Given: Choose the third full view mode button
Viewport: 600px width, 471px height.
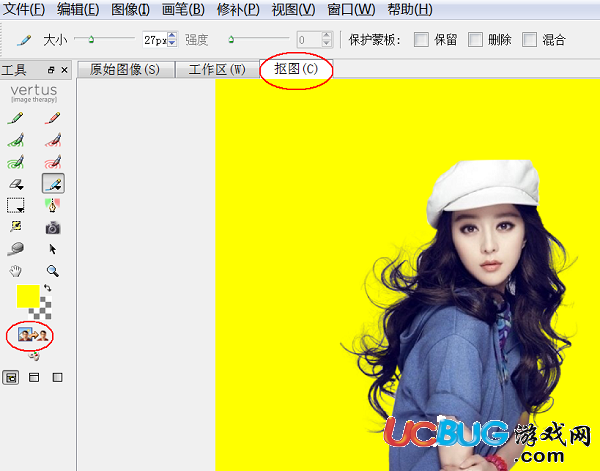Looking at the screenshot, I should click(x=57, y=378).
